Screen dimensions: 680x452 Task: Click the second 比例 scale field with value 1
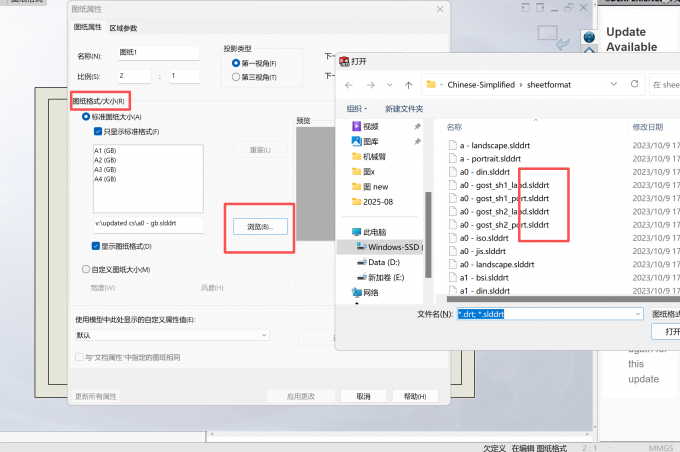click(185, 76)
